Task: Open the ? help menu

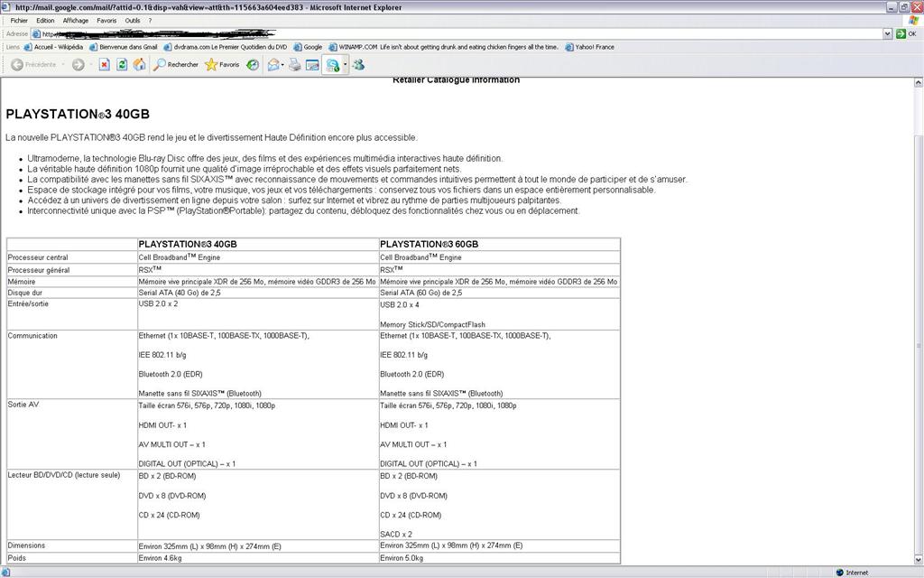Action: click(x=151, y=21)
